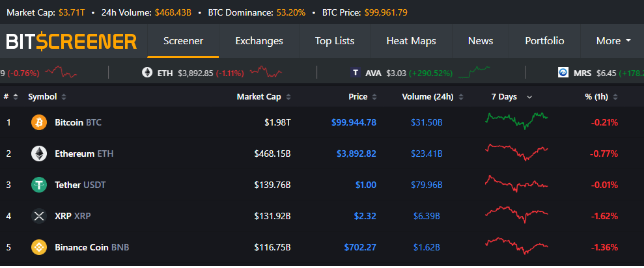Click the AVA ticker sparkline
This screenshot has height=268, width=644.
click(474, 72)
